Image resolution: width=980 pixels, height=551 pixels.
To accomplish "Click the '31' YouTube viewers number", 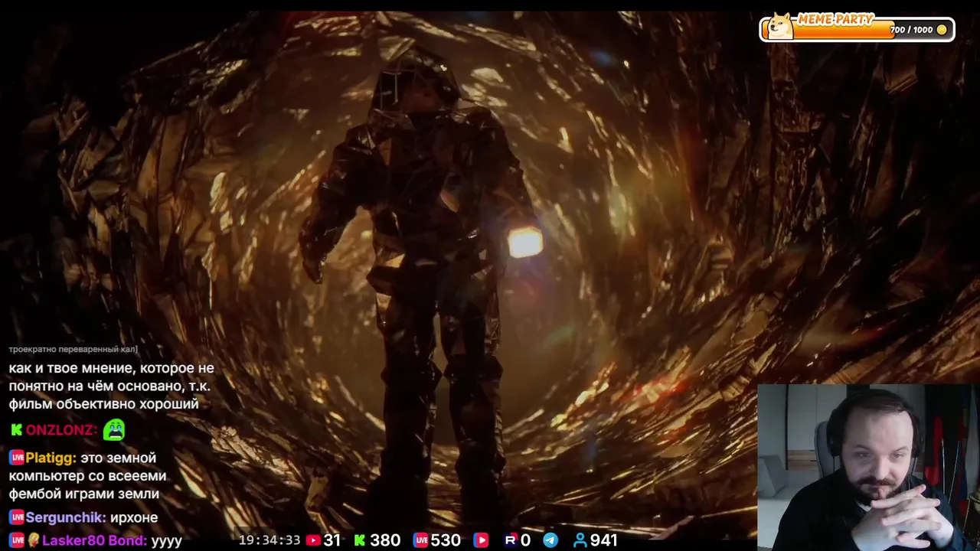I will click(332, 540).
